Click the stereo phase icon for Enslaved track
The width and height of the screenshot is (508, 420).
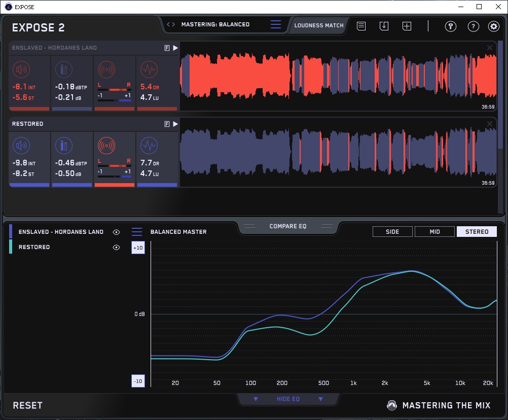[x=106, y=69]
